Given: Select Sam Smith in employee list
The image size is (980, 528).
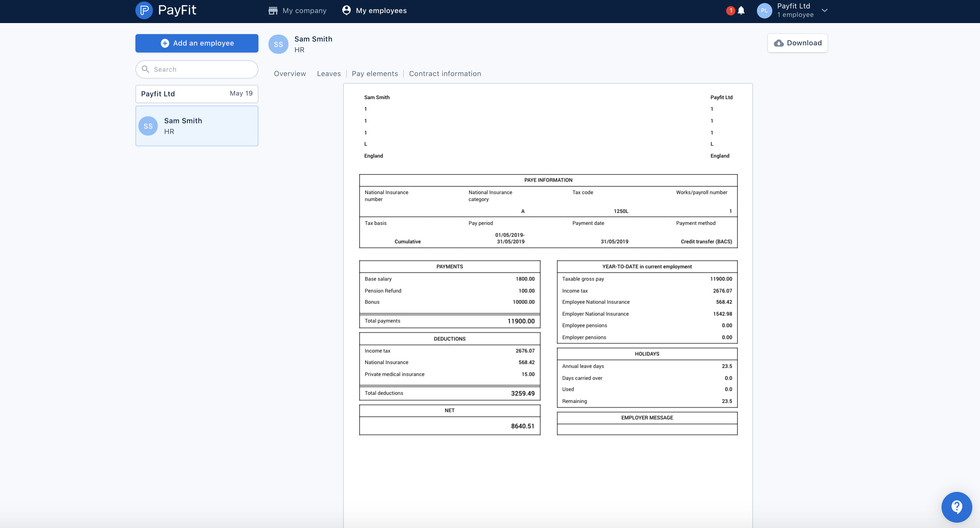Looking at the screenshot, I should (197, 126).
